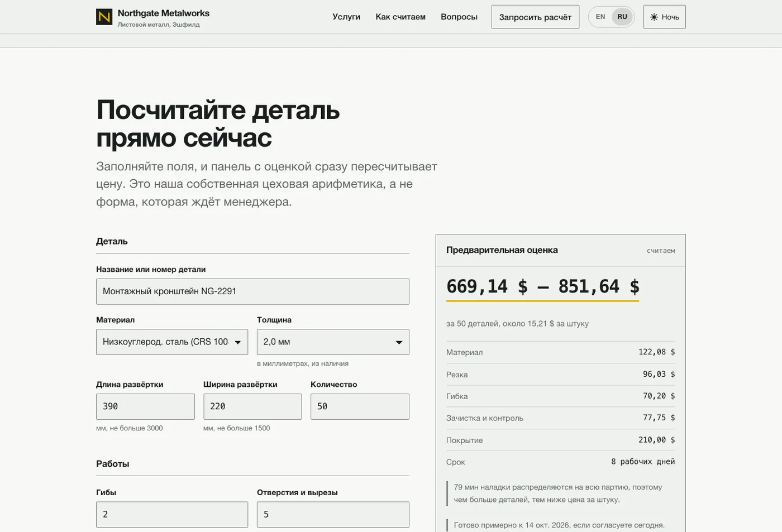Switch language to EN
Viewport: 782px width, 532px height.
(600, 17)
